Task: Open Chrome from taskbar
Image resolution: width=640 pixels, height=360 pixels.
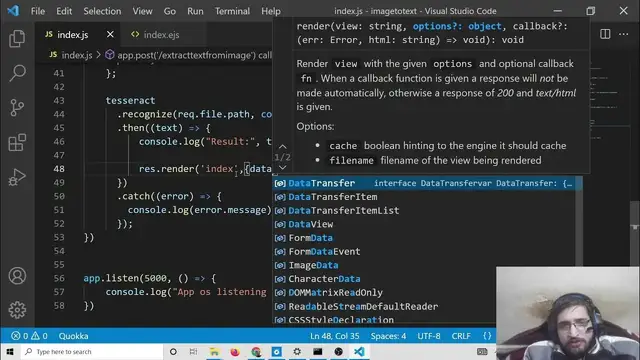Action: coord(256,352)
